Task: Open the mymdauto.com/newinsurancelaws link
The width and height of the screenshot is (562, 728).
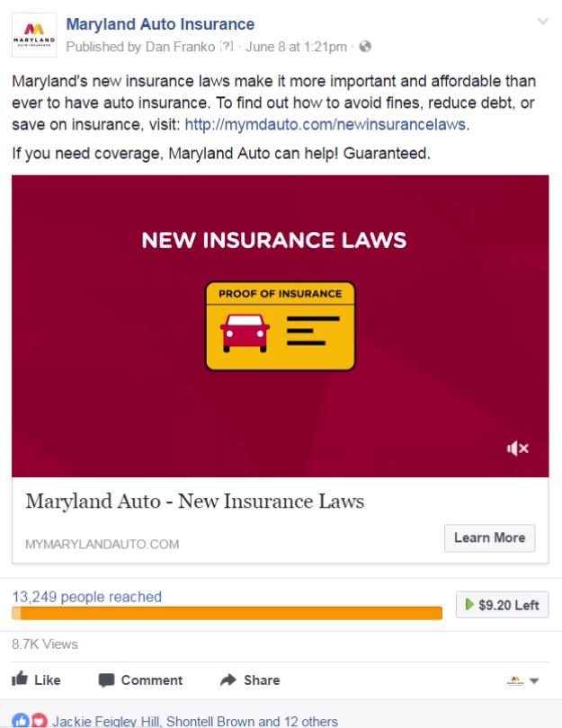Action: click(326, 124)
